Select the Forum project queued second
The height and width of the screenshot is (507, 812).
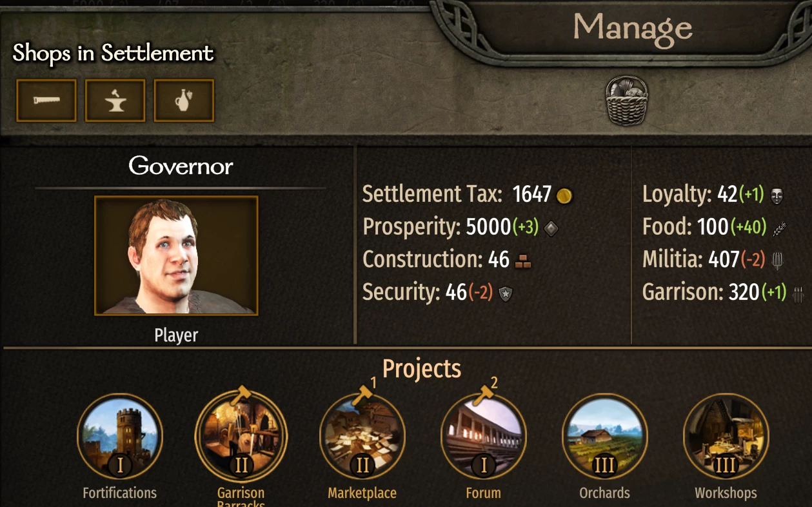pyautogui.click(x=484, y=437)
